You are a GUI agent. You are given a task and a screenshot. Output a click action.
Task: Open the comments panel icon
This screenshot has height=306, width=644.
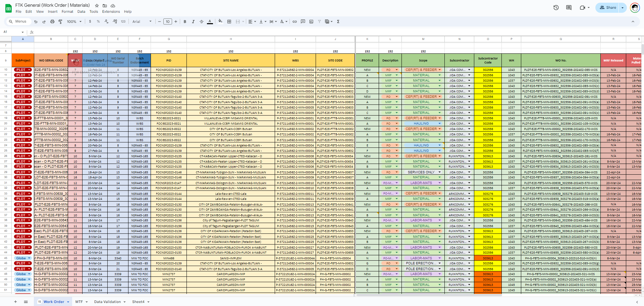569,7
